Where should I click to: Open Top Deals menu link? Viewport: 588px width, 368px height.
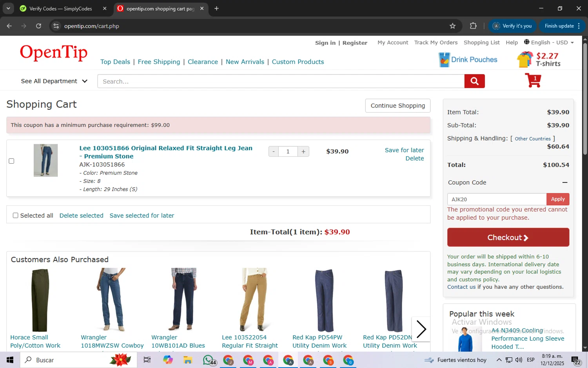coord(115,62)
